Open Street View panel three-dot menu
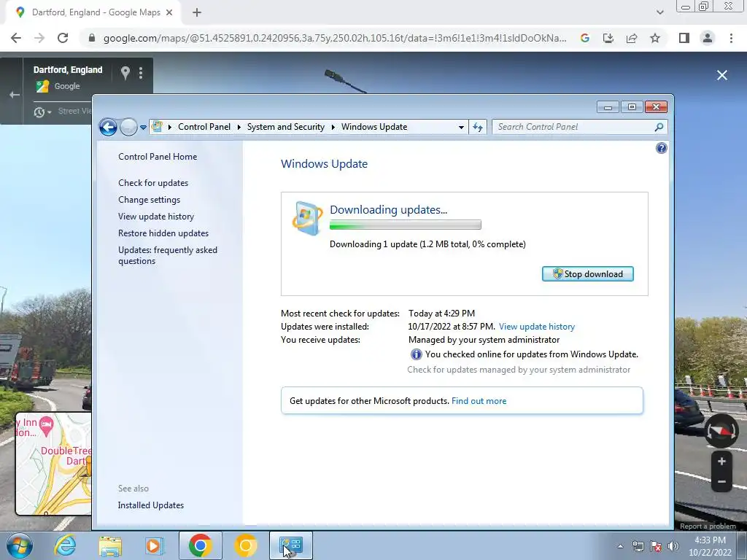Screen dimensions: 747x560 pyautogui.click(x=141, y=73)
